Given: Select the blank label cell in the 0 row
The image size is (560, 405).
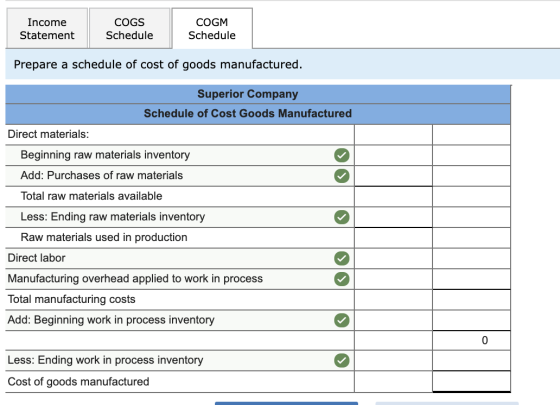Looking at the screenshot, I should [x=180, y=340].
